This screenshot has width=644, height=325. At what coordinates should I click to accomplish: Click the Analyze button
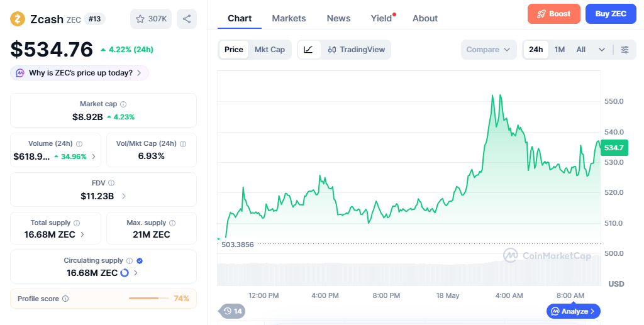pos(574,311)
